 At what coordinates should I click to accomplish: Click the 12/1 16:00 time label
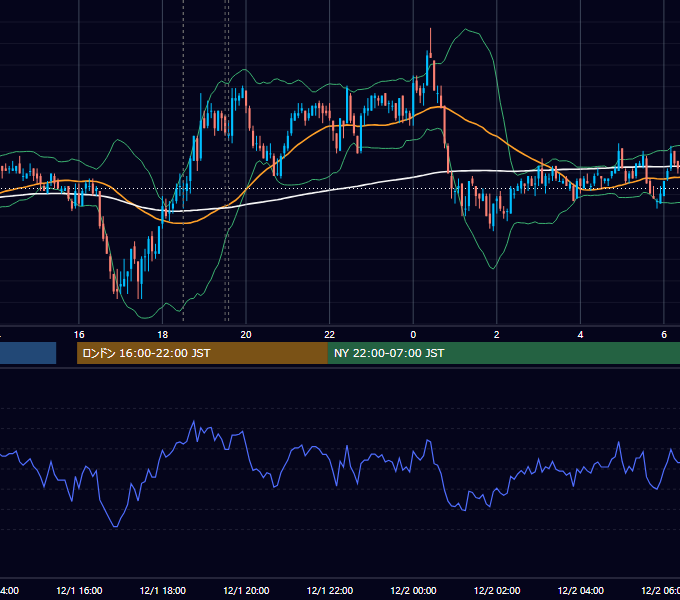tap(79, 590)
